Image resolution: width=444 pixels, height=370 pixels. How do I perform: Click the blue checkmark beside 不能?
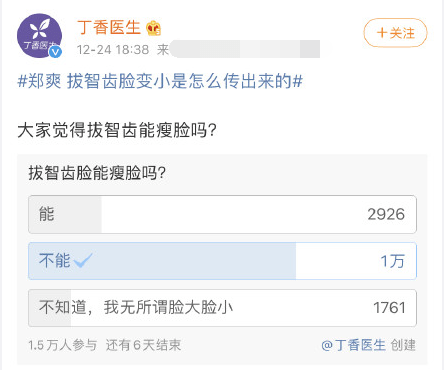coord(83,260)
